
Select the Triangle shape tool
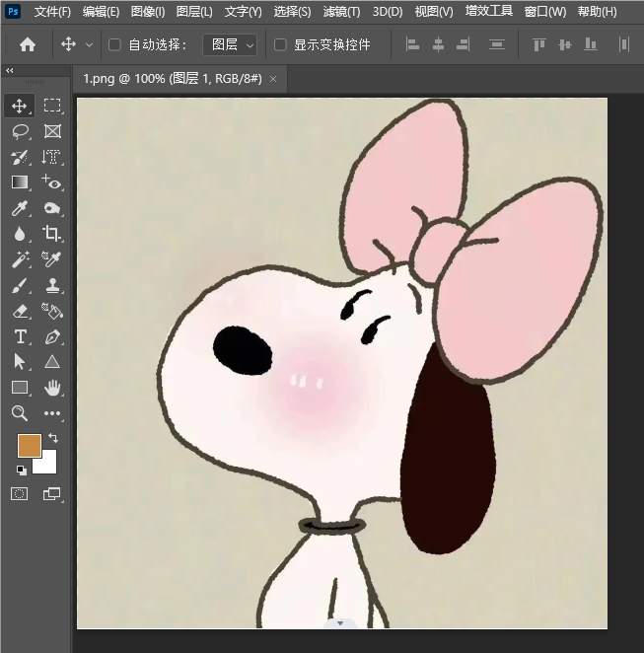point(52,361)
